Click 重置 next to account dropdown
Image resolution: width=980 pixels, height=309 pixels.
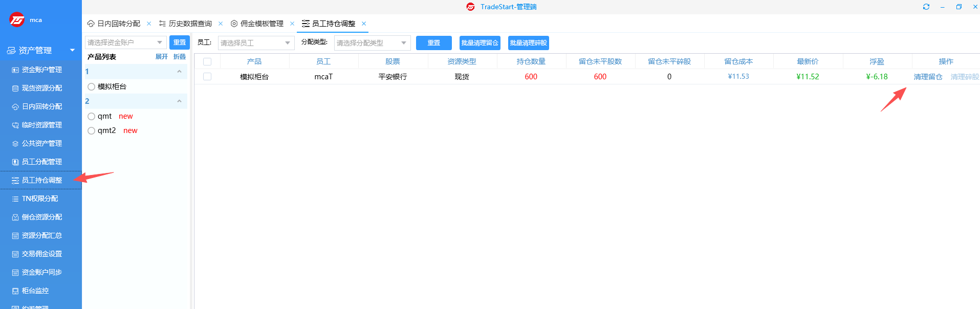coord(180,42)
